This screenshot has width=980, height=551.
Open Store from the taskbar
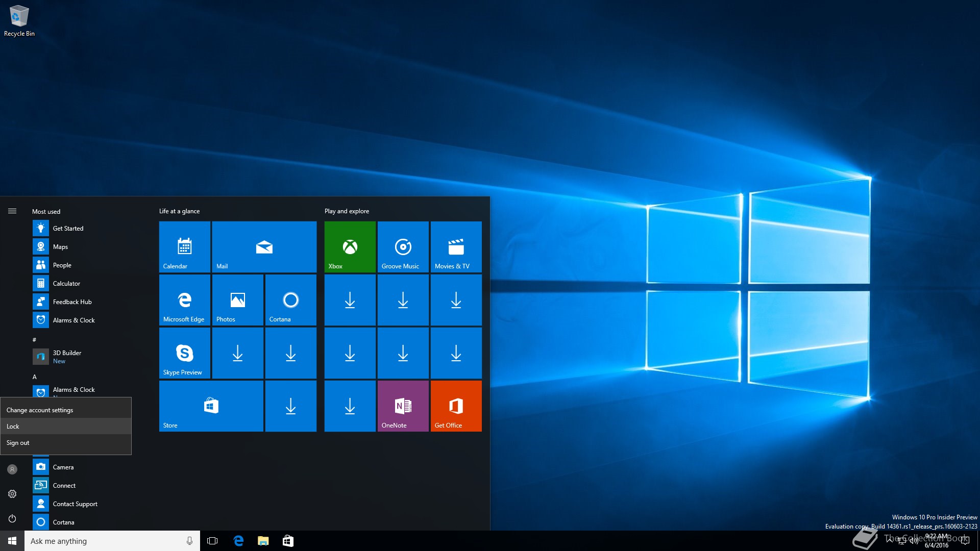point(288,541)
